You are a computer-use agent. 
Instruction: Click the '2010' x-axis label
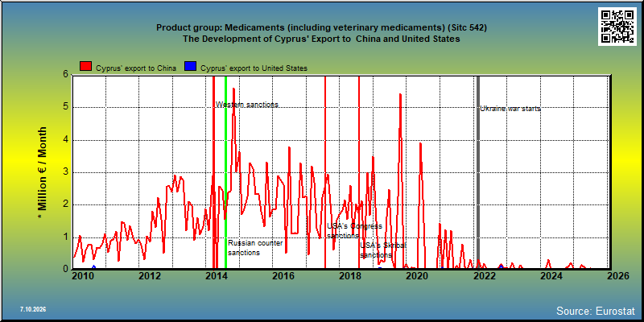82,276
